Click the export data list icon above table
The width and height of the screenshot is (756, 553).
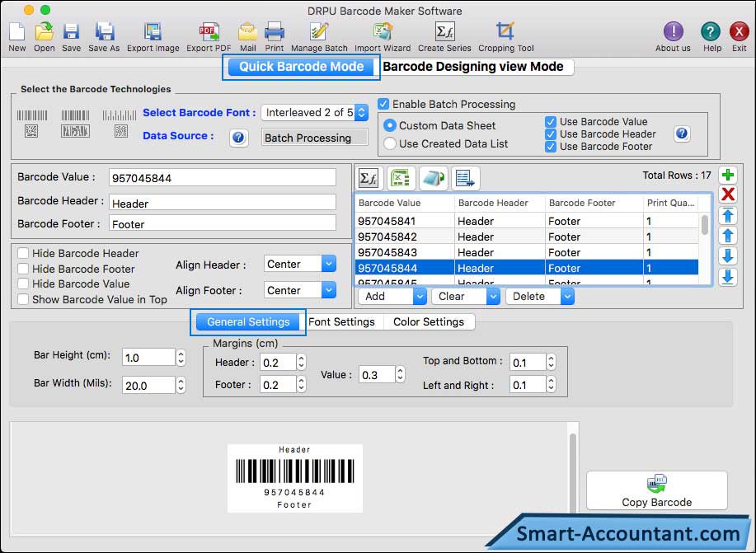click(x=465, y=178)
